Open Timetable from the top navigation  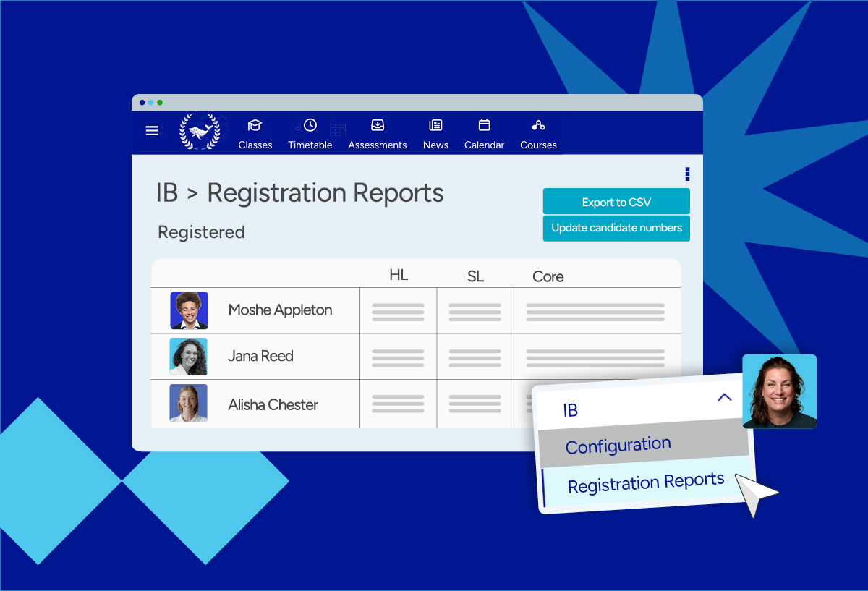[x=310, y=134]
